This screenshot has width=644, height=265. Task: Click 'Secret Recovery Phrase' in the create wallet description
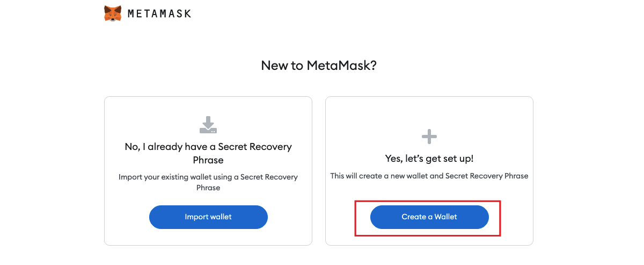click(487, 176)
